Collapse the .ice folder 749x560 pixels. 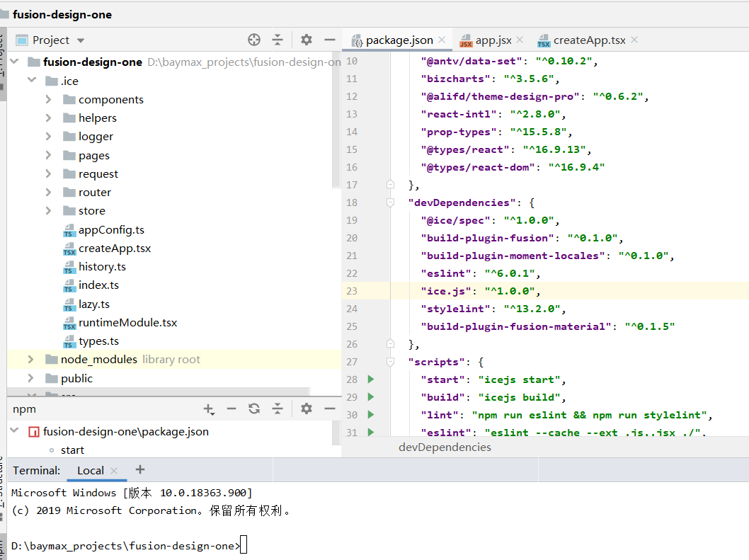pyautogui.click(x=31, y=81)
